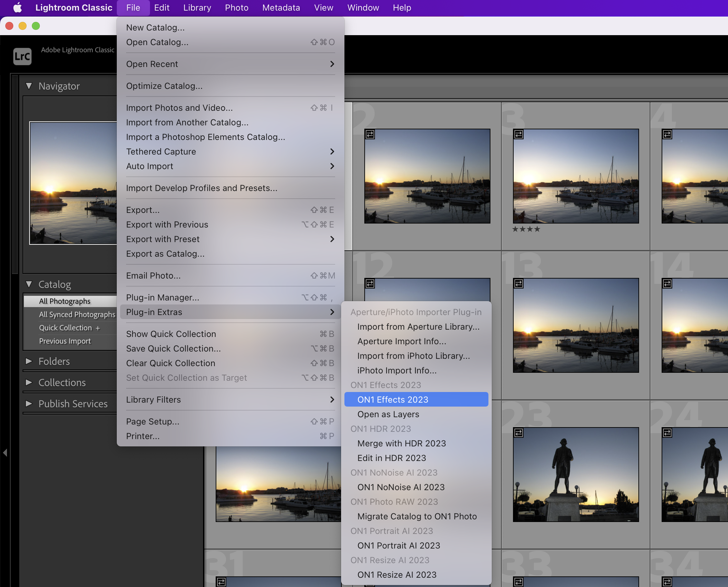Choose New Catalog...
Viewport: 728px width, 587px height.
coord(230,28)
